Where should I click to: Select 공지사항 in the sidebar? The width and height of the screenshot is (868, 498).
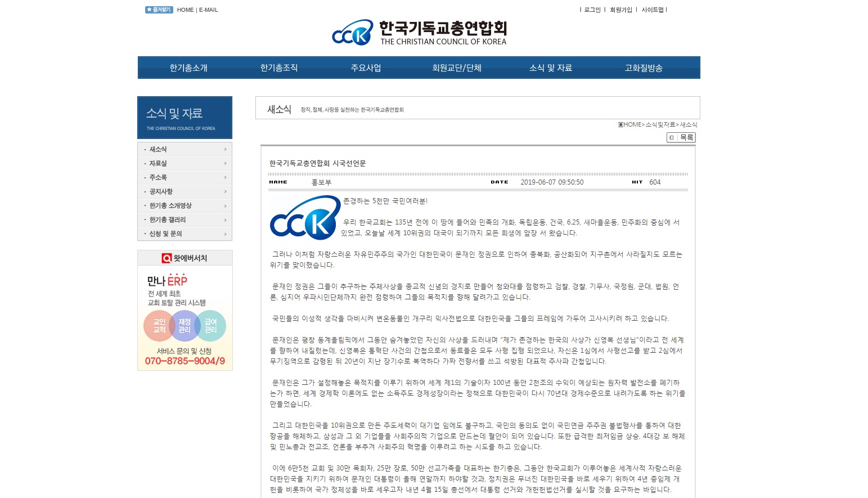pyautogui.click(x=161, y=191)
